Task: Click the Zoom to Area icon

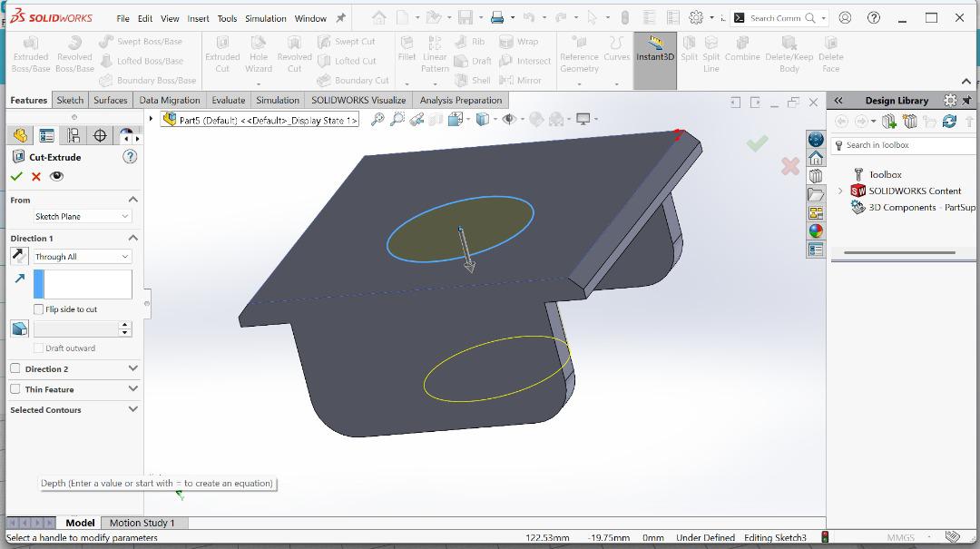Action: tap(397, 119)
